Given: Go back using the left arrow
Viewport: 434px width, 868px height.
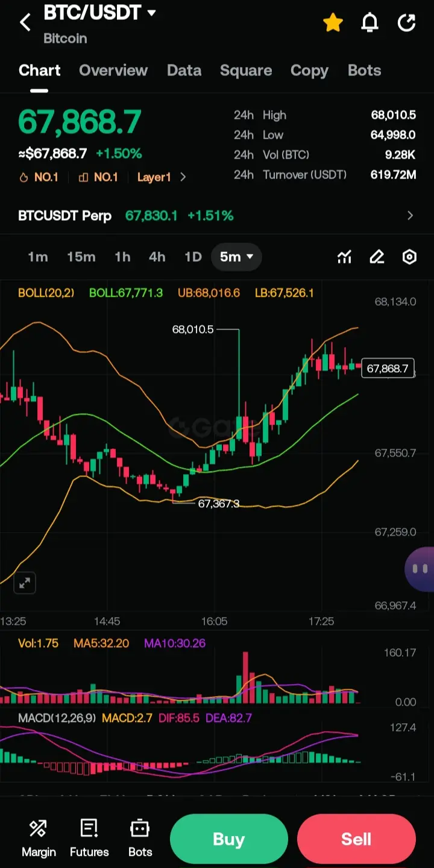Looking at the screenshot, I should click(25, 23).
